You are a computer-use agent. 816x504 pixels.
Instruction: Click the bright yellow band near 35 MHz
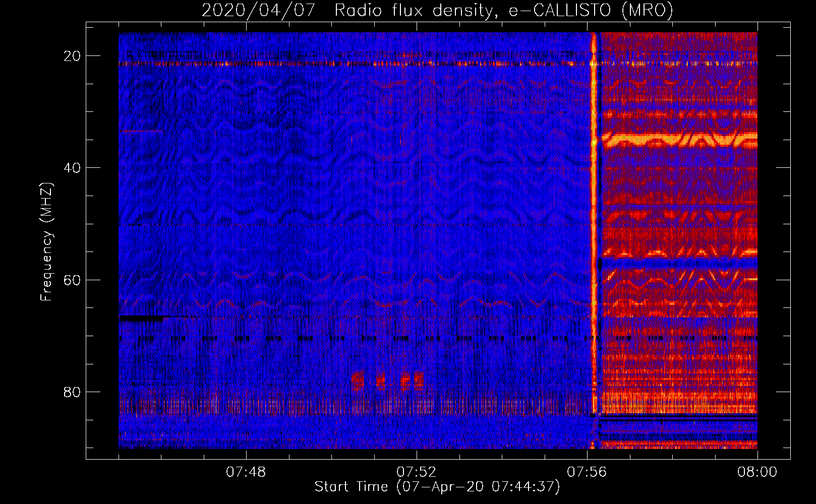point(679,140)
